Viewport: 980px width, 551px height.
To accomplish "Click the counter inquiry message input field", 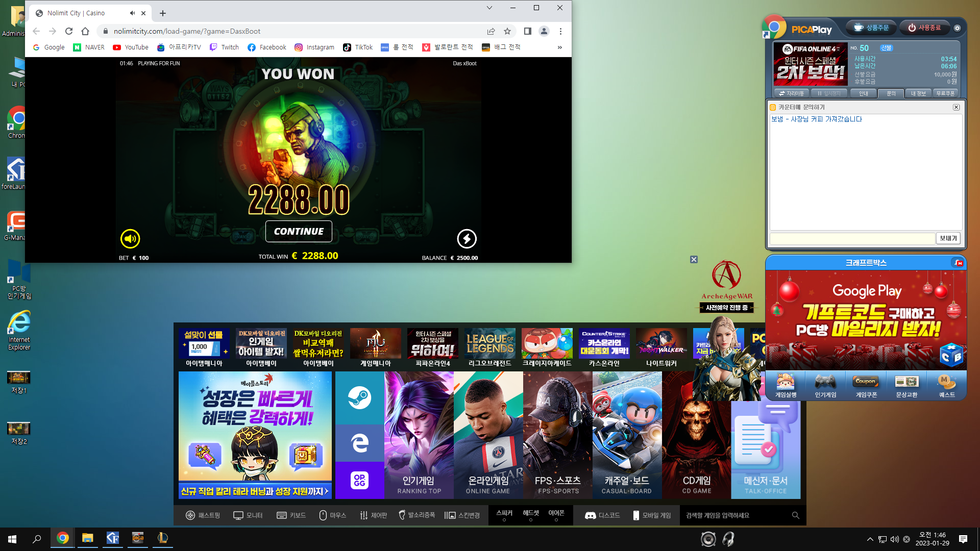I will coord(852,238).
